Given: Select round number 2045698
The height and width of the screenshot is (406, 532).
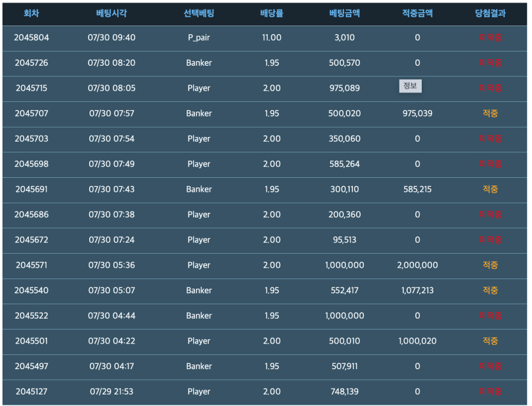Looking at the screenshot, I should point(31,164).
